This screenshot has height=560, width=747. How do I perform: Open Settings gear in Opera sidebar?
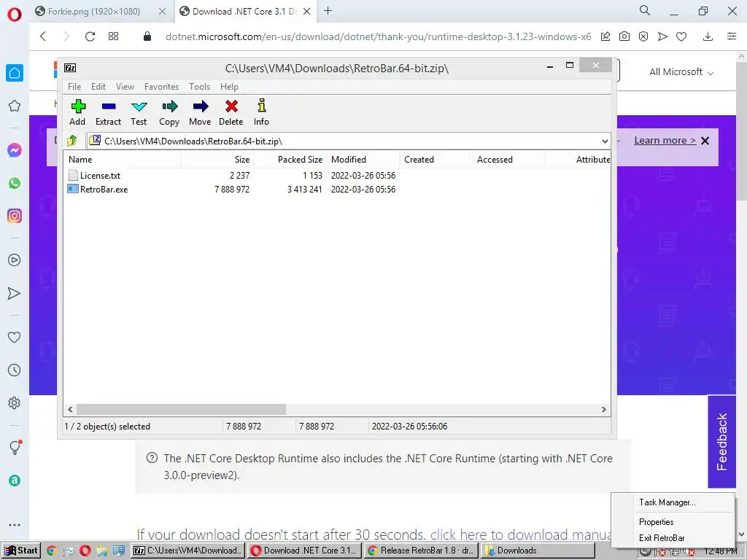coord(15,402)
